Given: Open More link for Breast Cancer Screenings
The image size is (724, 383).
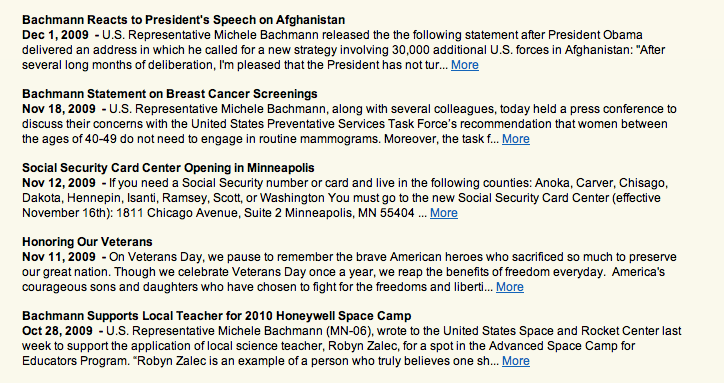Looking at the screenshot, I should pyautogui.click(x=516, y=139).
